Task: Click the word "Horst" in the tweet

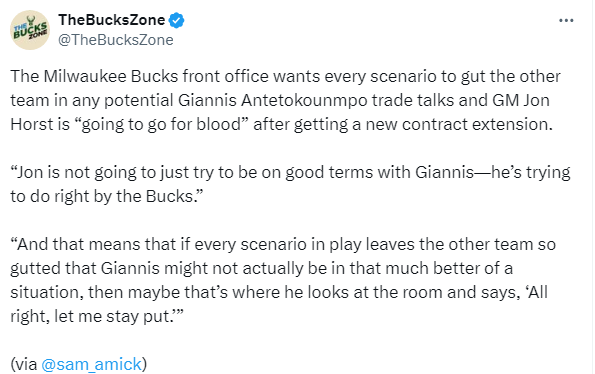Action: (32, 124)
